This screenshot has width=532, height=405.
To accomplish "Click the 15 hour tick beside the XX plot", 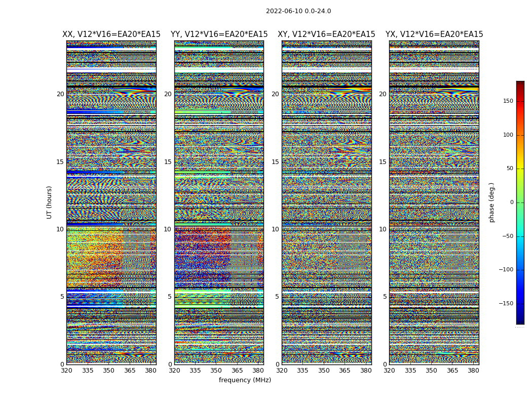I will 60,161.
